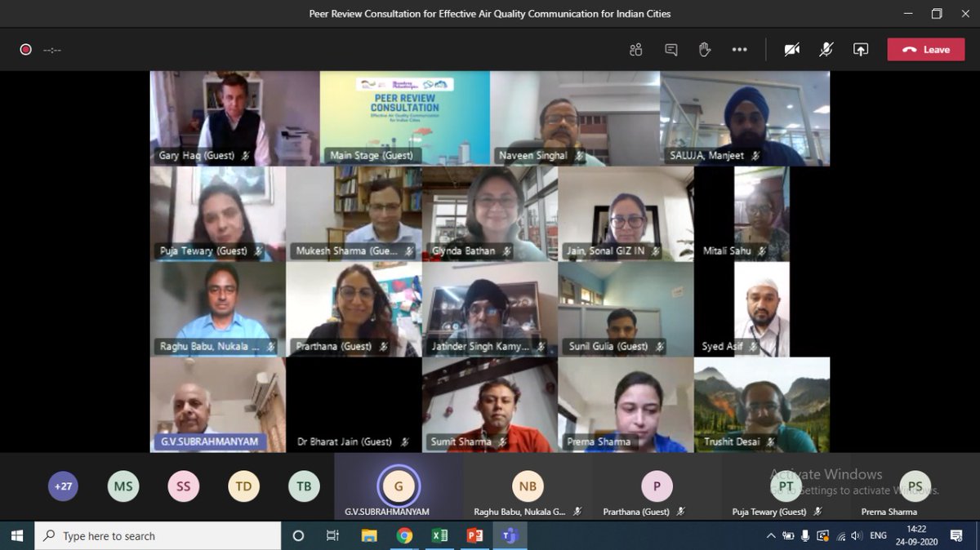This screenshot has height=550, width=980.
Task: Open Cortana from the taskbar
Action: pos(298,536)
